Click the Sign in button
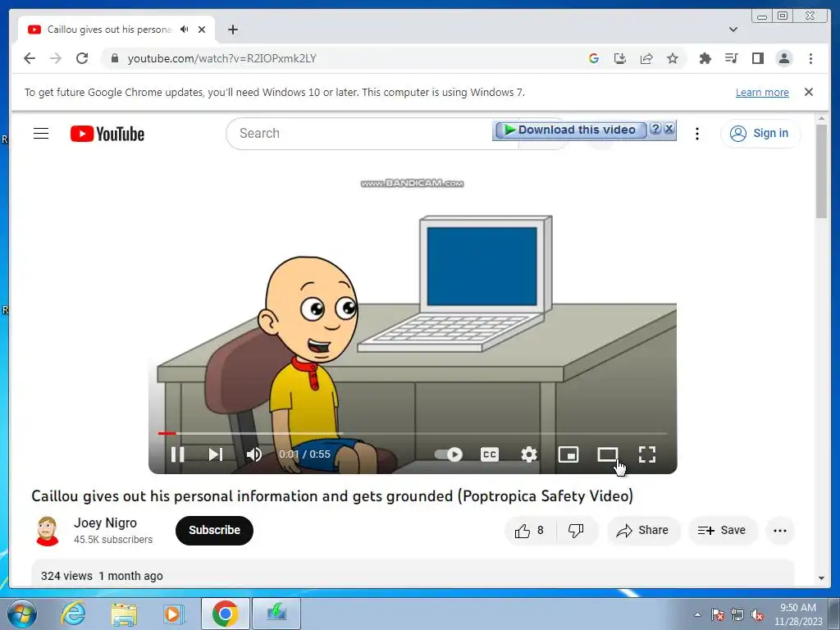This screenshot has height=630, width=840. coord(760,134)
